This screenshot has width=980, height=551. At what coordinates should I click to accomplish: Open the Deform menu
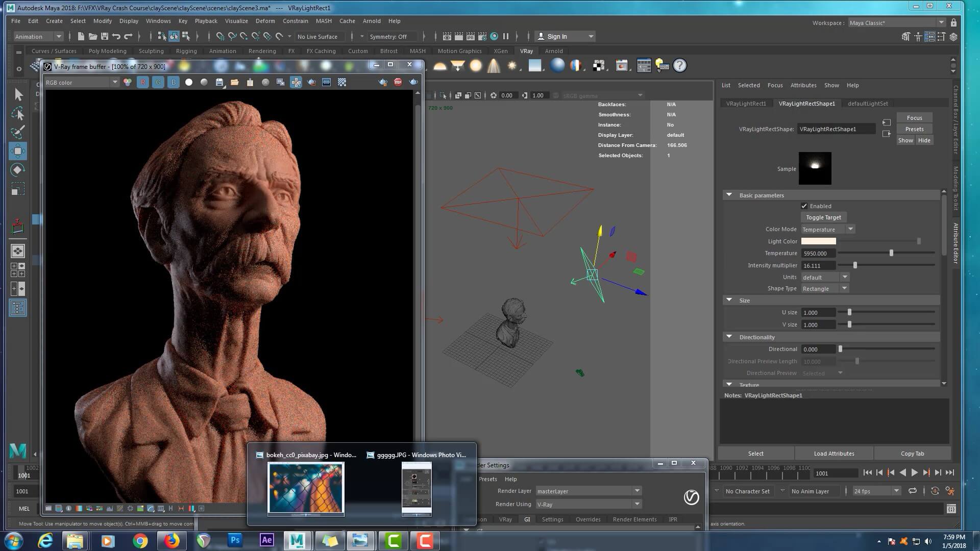pos(265,21)
